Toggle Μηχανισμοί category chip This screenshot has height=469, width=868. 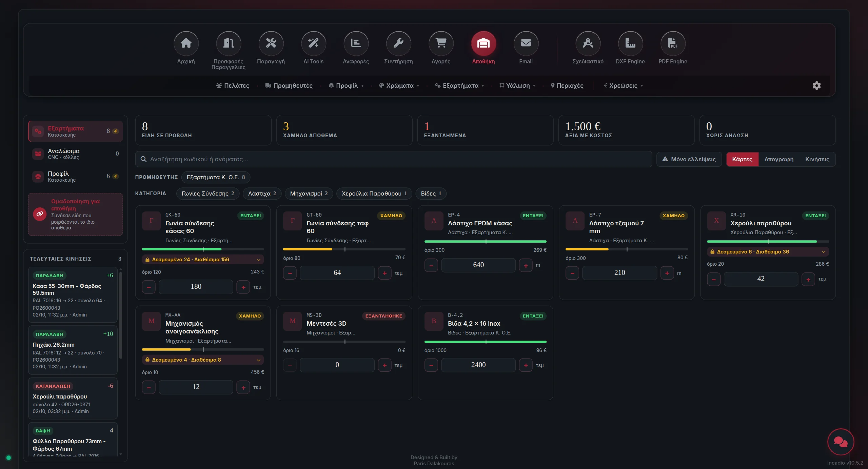(x=309, y=193)
